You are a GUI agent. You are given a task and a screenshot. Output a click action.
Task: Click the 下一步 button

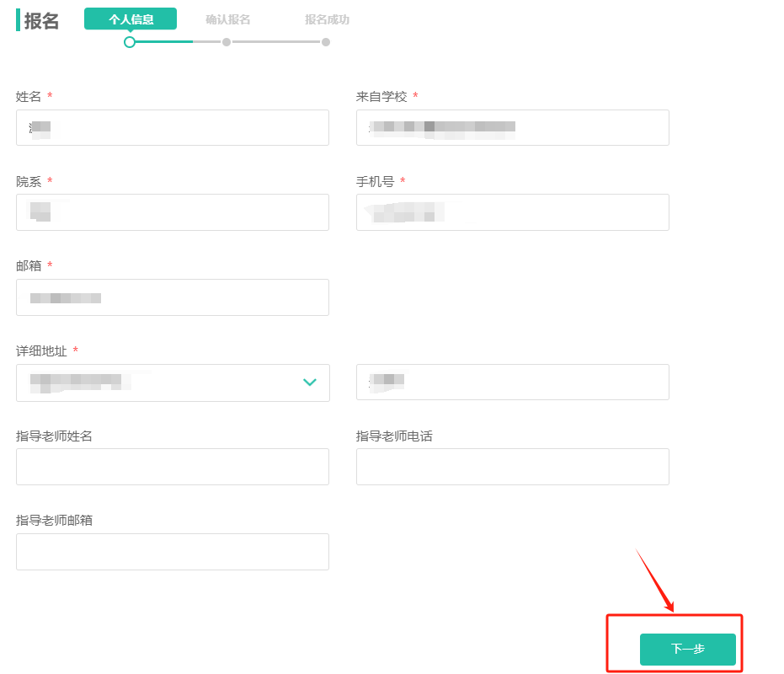click(687, 650)
